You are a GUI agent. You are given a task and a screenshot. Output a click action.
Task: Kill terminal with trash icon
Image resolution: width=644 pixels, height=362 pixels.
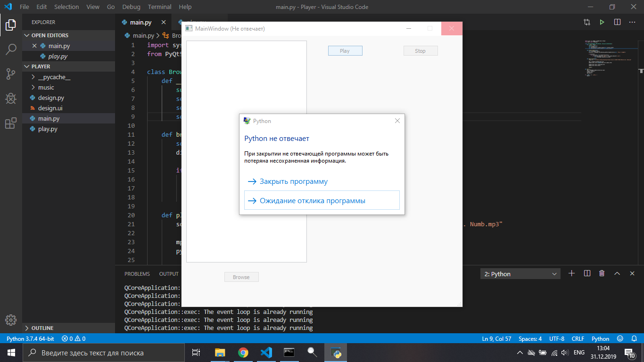click(602, 273)
